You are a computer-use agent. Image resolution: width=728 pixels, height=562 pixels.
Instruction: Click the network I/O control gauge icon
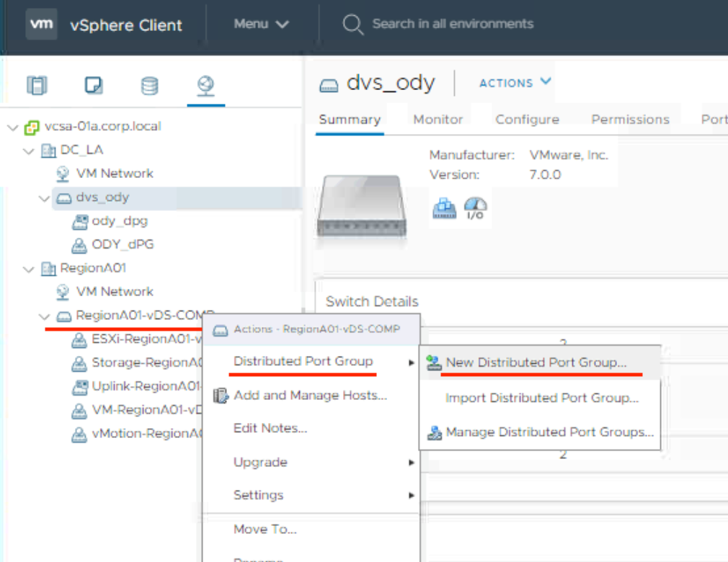[x=476, y=208]
